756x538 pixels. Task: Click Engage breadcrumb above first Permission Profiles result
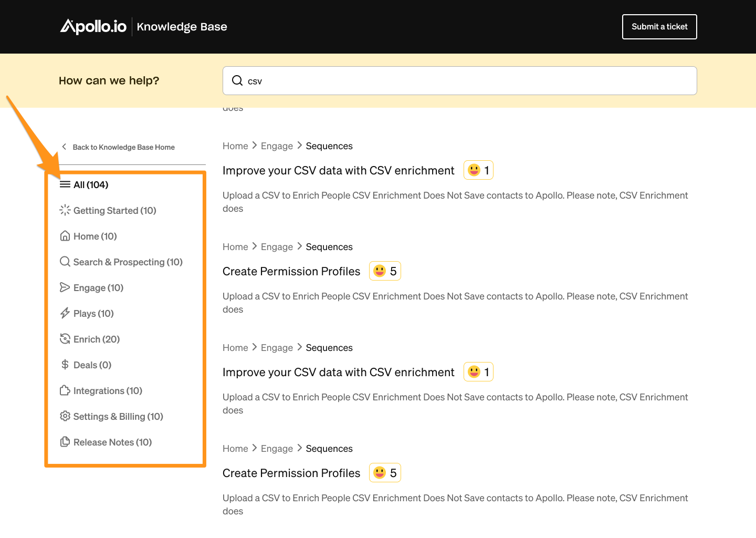click(277, 247)
